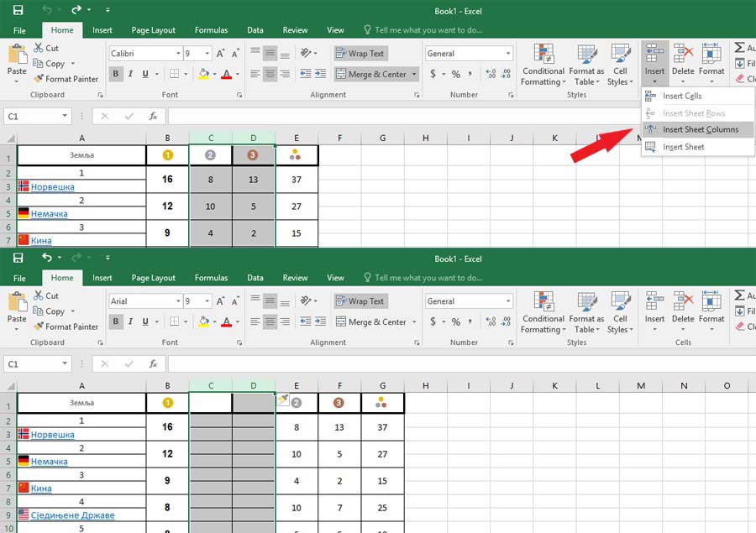Screen dimensions: 756x533
Task: Click the Format cells icon in the bottom window
Action: tap(711, 301)
